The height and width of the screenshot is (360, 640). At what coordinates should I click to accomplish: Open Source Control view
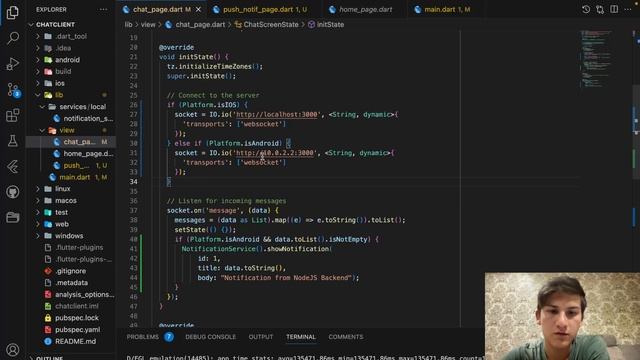pyautogui.click(x=13, y=89)
